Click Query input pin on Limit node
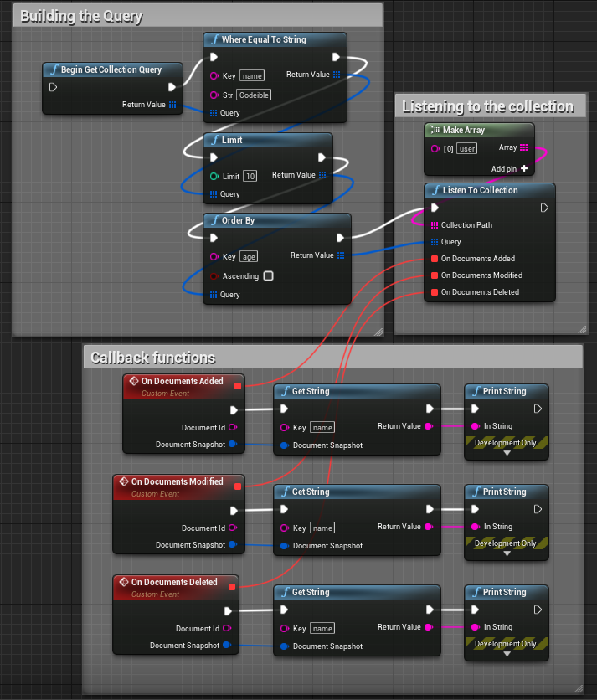 (214, 194)
